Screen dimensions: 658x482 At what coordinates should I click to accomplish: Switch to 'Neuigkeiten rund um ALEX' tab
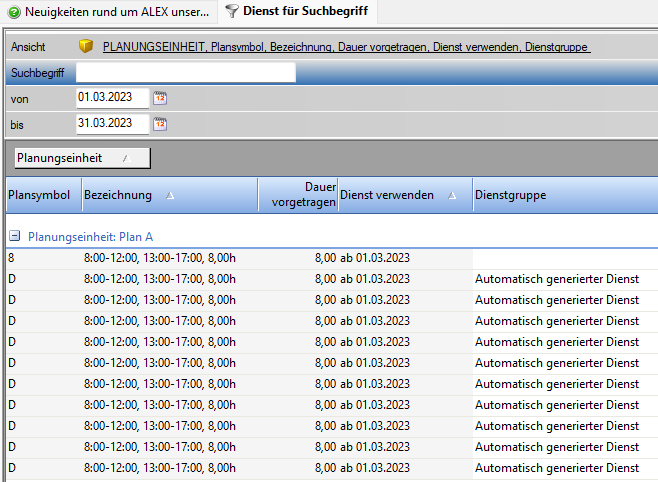pos(110,12)
